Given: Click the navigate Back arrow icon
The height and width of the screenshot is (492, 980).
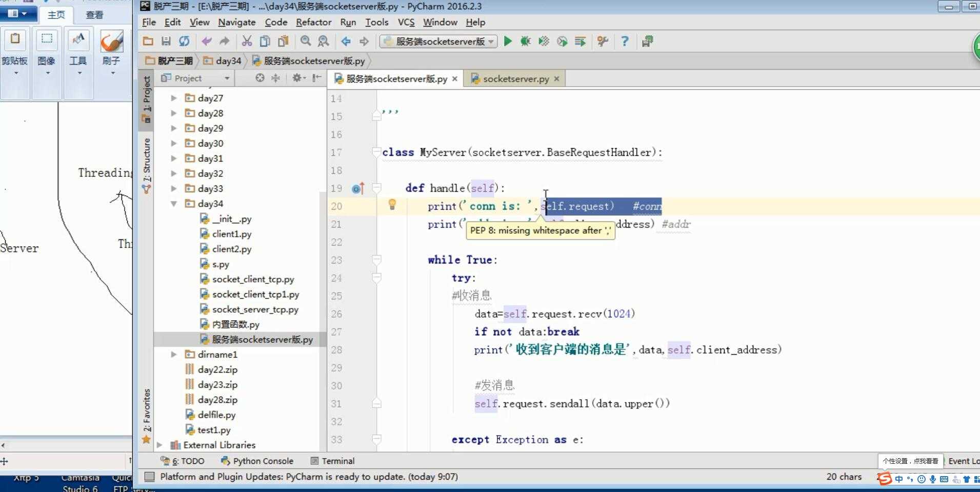Looking at the screenshot, I should click(x=346, y=42).
